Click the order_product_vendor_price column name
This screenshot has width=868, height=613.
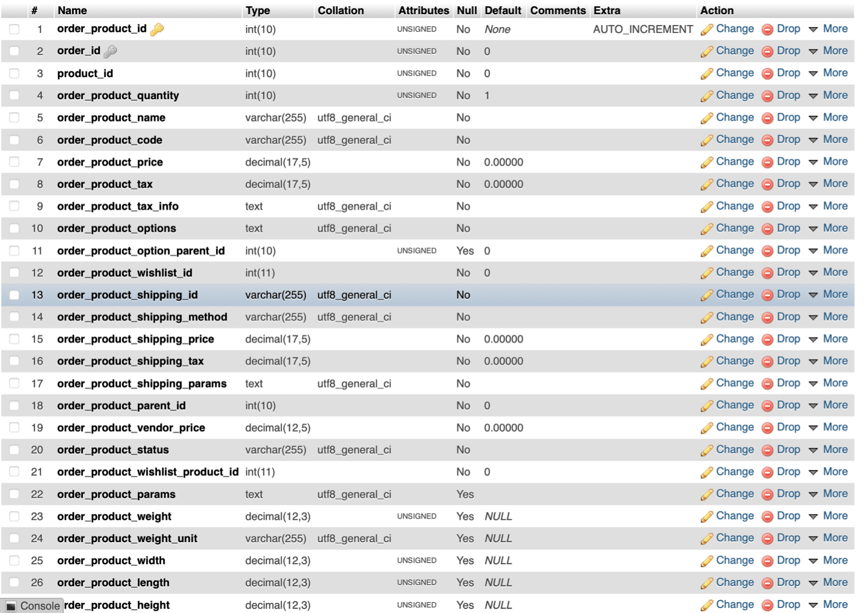tap(131, 428)
